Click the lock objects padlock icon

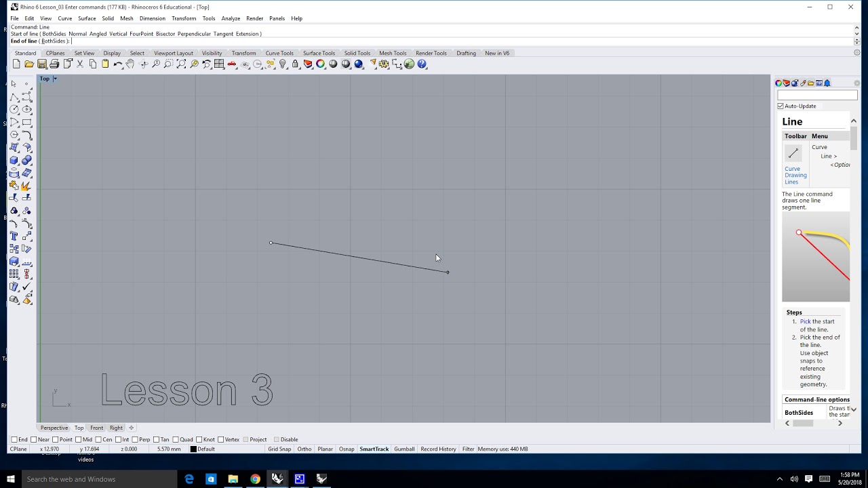click(295, 64)
